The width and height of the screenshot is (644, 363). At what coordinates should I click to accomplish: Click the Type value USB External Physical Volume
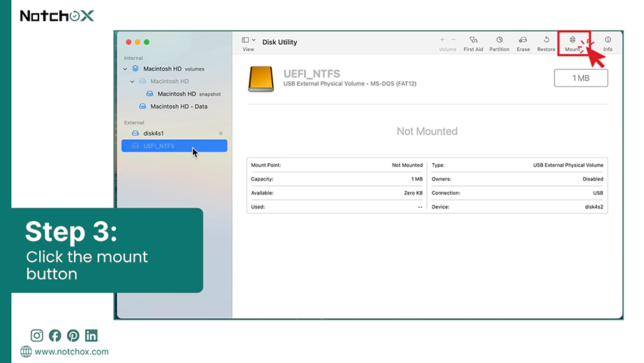coord(568,165)
